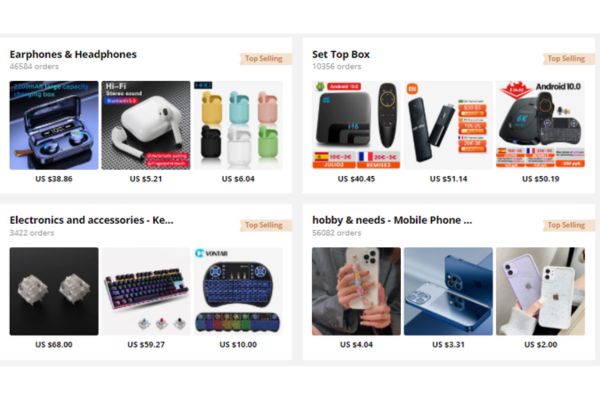Viewport: 600px width, 400px height.
Task: Open the black TV box with remote US $40.45
Action: [356, 125]
